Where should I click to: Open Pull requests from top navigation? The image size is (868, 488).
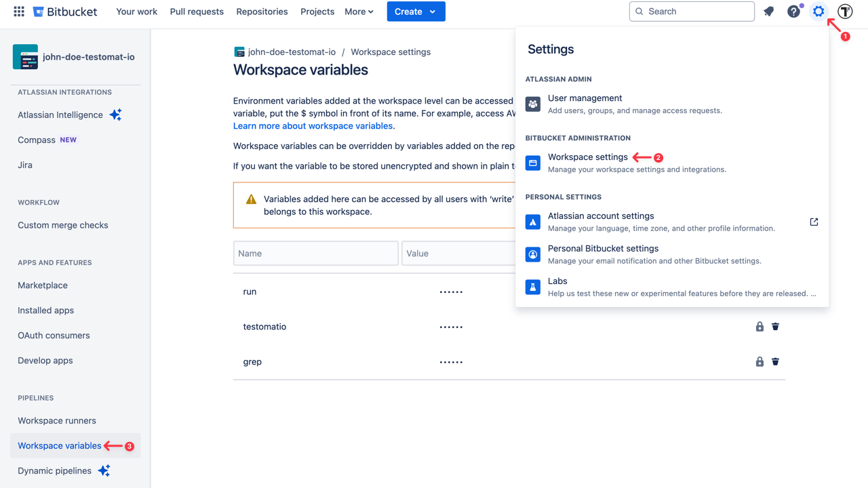click(x=197, y=12)
